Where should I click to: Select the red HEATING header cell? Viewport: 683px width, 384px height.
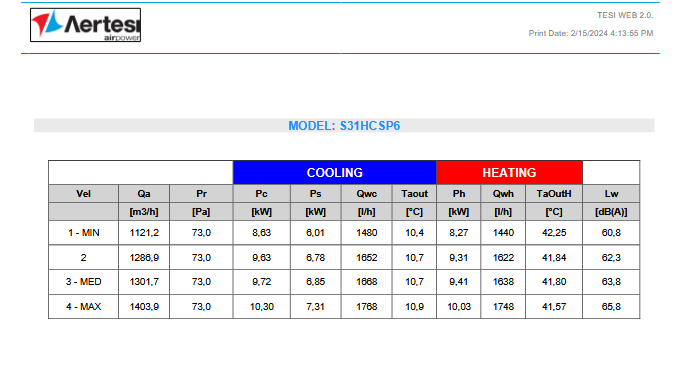(509, 172)
